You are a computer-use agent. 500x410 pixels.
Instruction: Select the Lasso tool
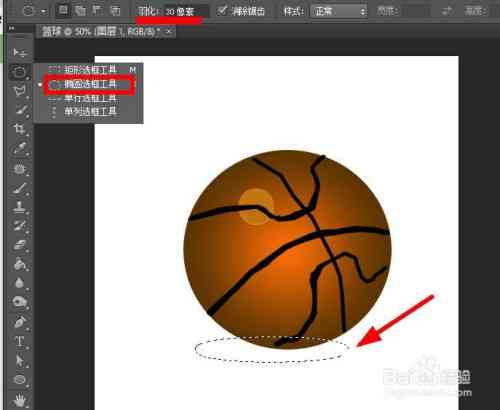(x=19, y=90)
